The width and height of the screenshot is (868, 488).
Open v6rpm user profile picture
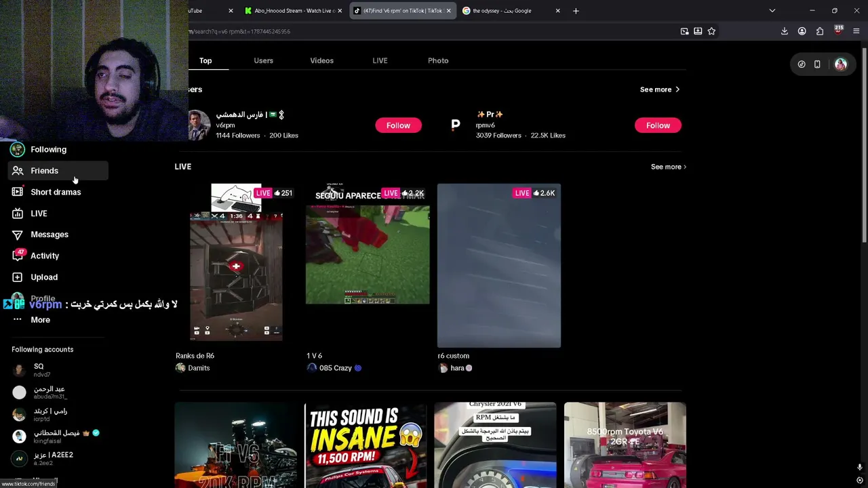coord(198,125)
